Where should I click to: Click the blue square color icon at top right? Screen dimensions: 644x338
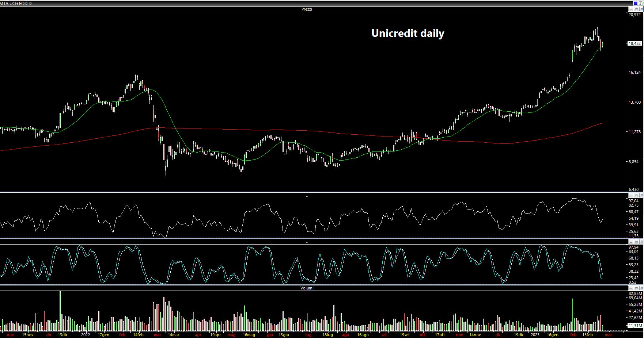pyautogui.click(x=636, y=3)
